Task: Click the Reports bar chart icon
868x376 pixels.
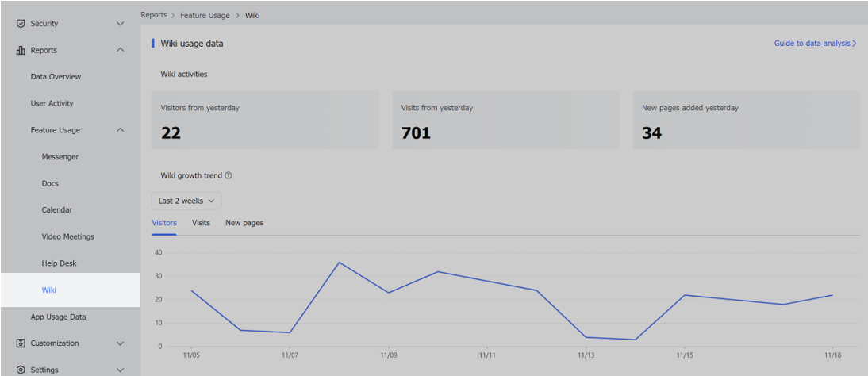Action: pyautogui.click(x=21, y=51)
